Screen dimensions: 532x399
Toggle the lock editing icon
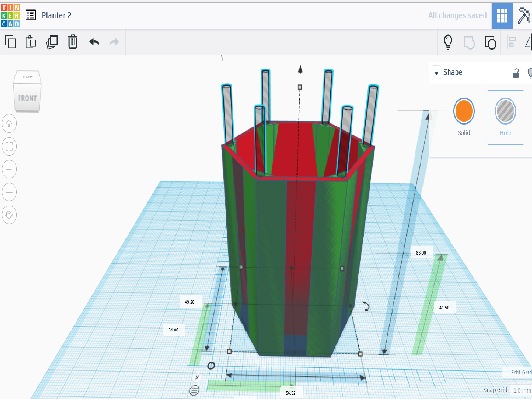(516, 73)
